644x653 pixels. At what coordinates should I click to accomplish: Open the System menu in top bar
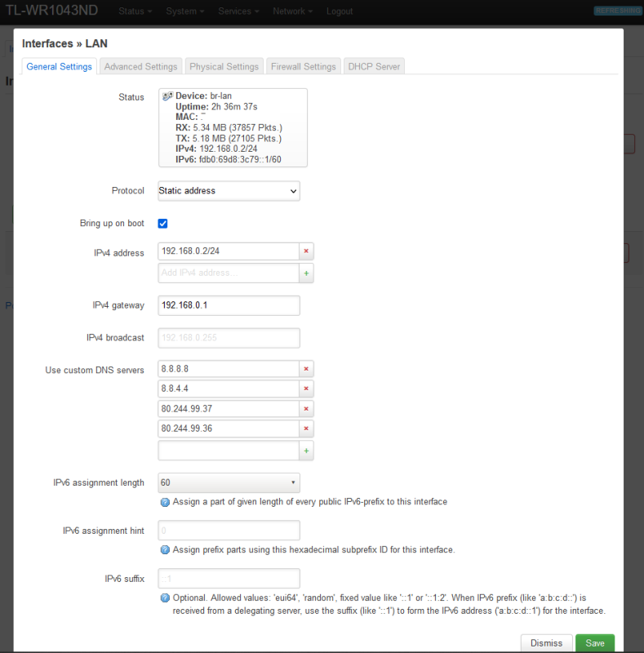coord(185,11)
